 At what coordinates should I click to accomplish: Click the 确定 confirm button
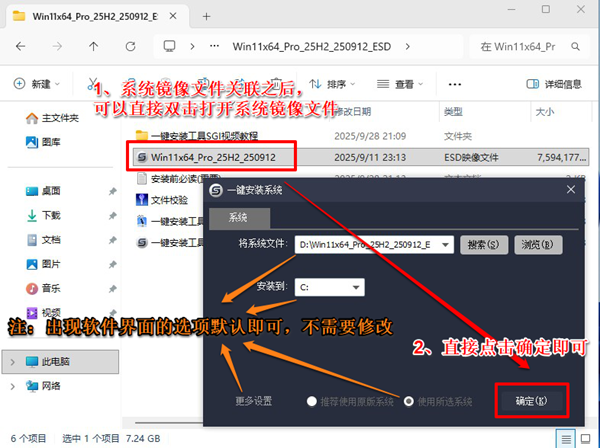pos(531,400)
